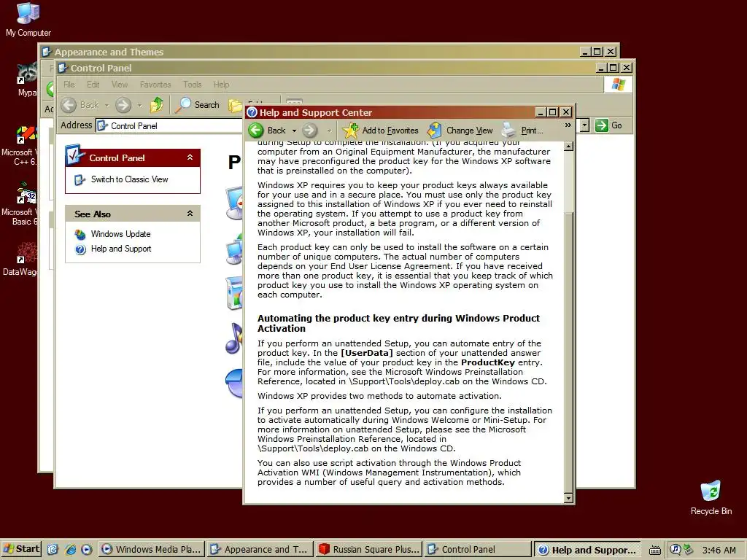Click the Control Panel address field
The height and width of the screenshot is (560, 747).
click(169, 125)
